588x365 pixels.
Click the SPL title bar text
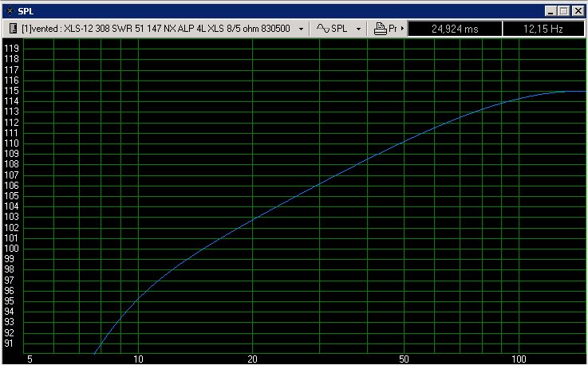click(x=26, y=11)
